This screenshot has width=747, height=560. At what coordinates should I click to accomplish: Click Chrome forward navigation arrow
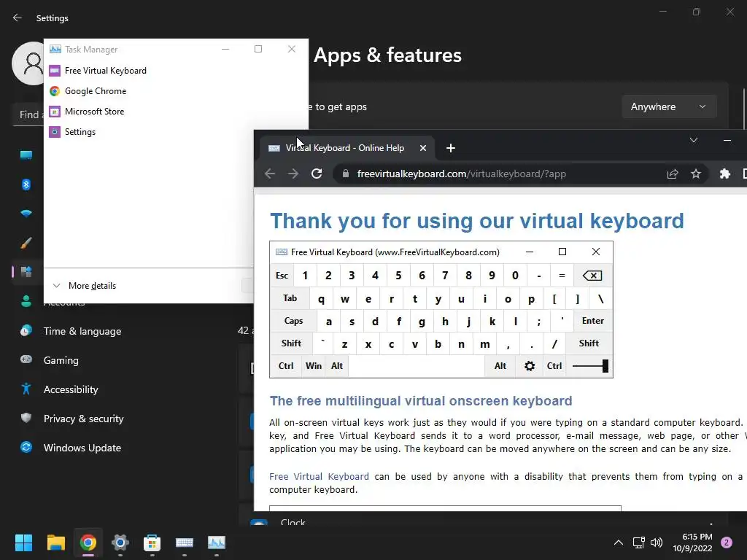pyautogui.click(x=293, y=174)
